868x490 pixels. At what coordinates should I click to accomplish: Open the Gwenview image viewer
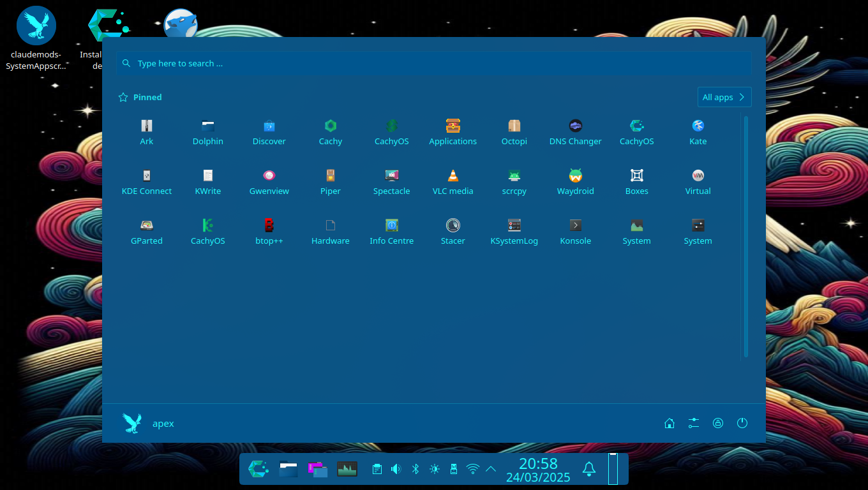tap(269, 182)
